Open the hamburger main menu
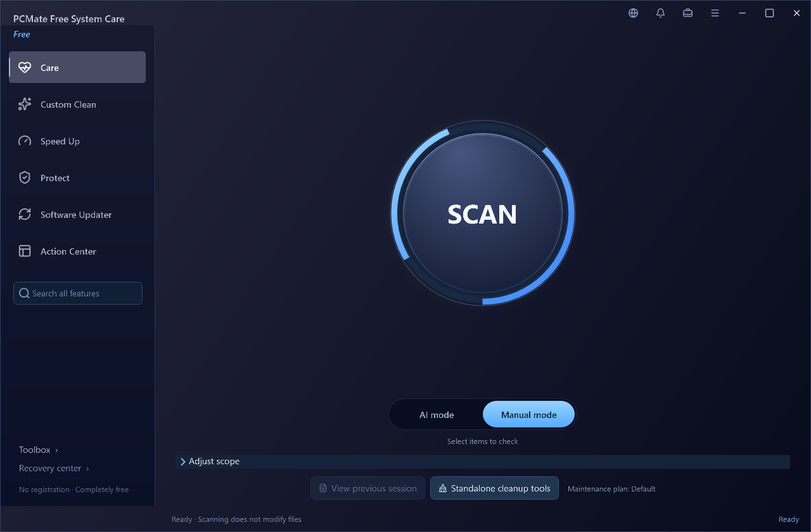The height and width of the screenshot is (532, 811). pos(715,13)
